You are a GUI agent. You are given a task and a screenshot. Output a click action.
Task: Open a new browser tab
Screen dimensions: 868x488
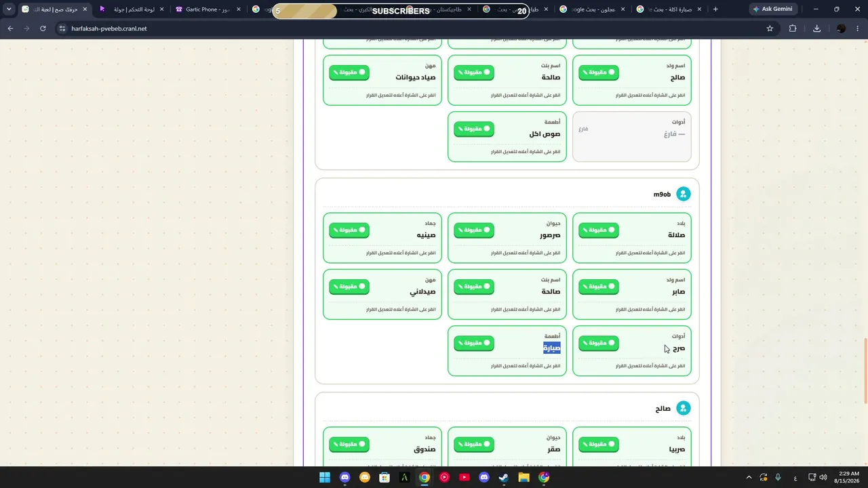tap(715, 9)
